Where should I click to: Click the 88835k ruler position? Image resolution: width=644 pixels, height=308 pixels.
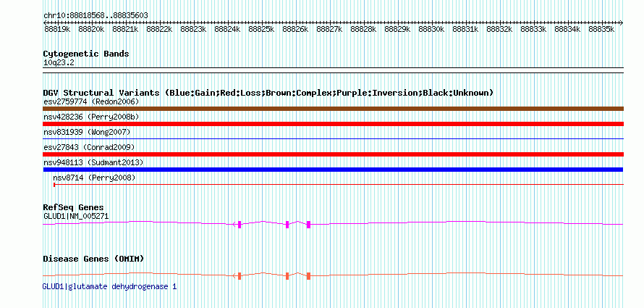[602, 29]
